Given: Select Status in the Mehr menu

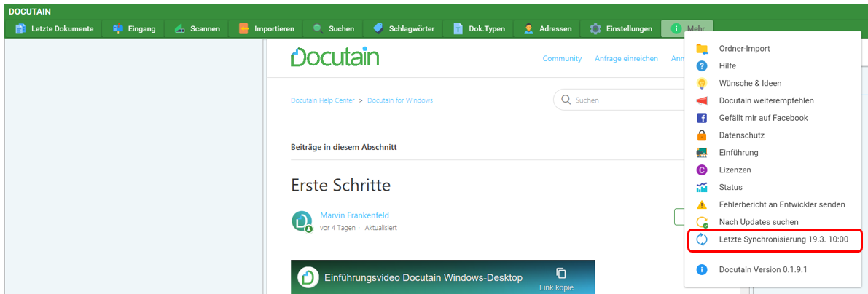Looking at the screenshot, I should (x=773, y=187).
